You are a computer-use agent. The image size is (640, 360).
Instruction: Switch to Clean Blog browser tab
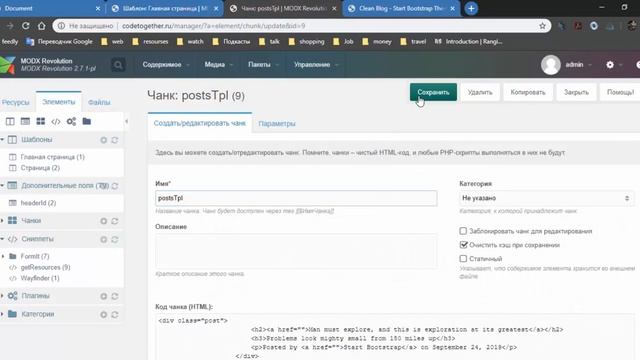[x=402, y=8]
